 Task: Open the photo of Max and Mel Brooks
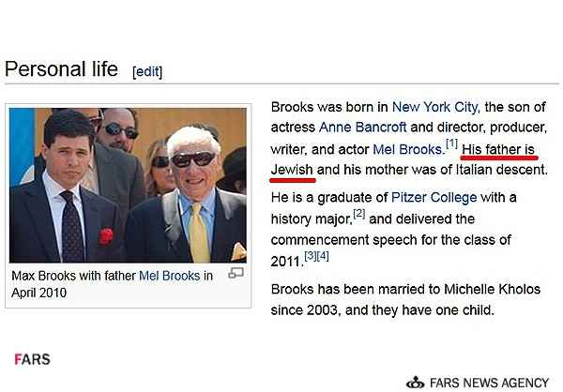pyautogui.click(x=128, y=186)
